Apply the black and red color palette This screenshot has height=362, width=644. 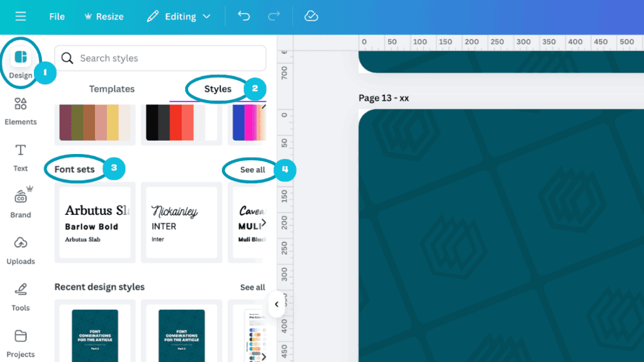coord(180,123)
